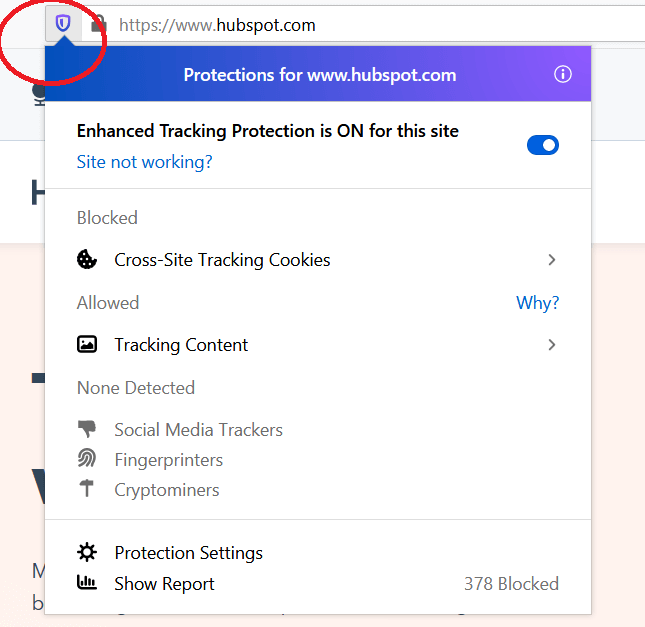
Task: Click the Social Media Trackers thumbs-down icon
Action: (87, 430)
